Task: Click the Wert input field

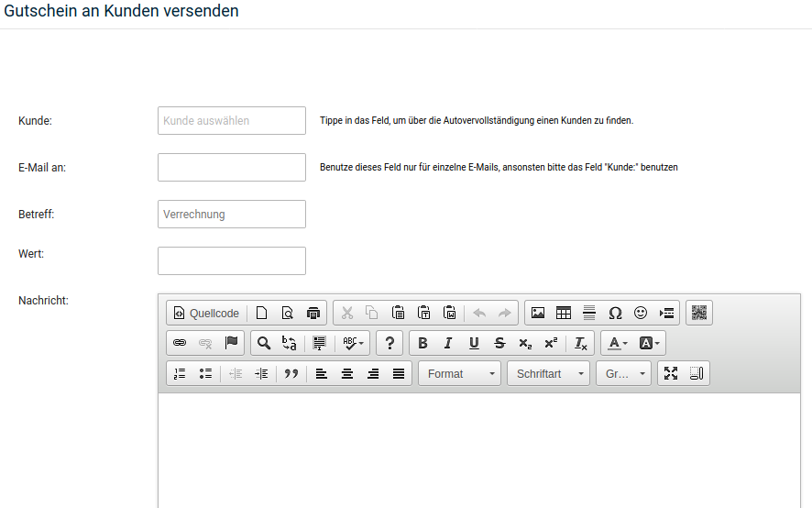Action: tap(232, 260)
